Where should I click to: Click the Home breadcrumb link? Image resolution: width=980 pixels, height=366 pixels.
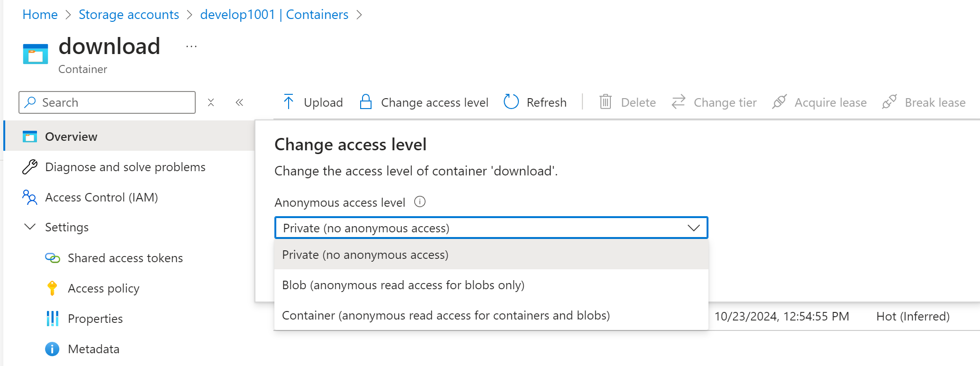[x=40, y=15]
